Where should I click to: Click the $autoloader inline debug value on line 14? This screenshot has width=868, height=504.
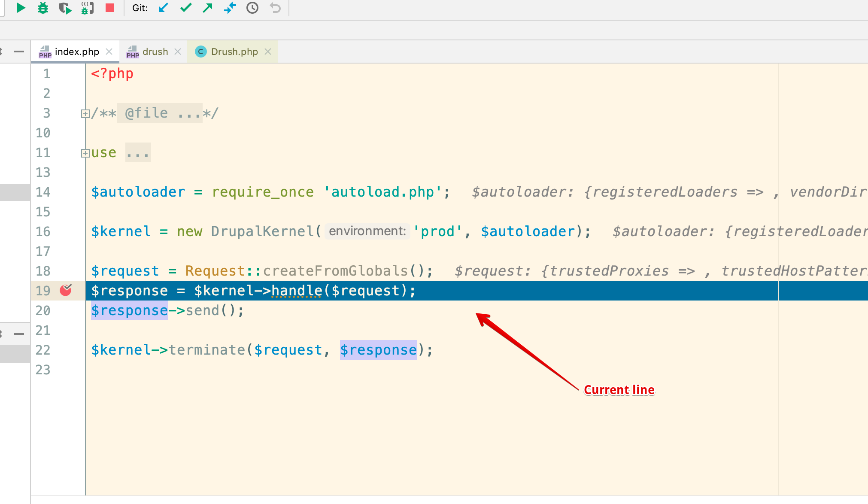pyautogui.click(x=669, y=192)
